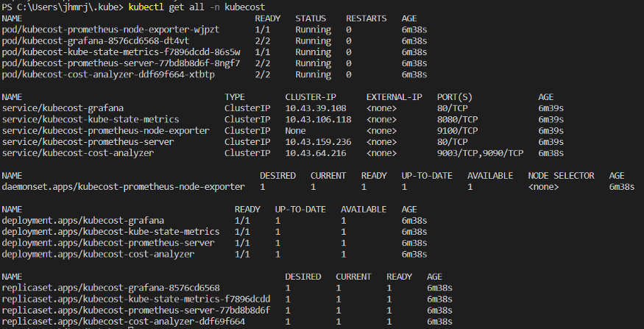Click the EXTERNAL-IP column header
This screenshot has height=329, width=644.
tap(394, 97)
